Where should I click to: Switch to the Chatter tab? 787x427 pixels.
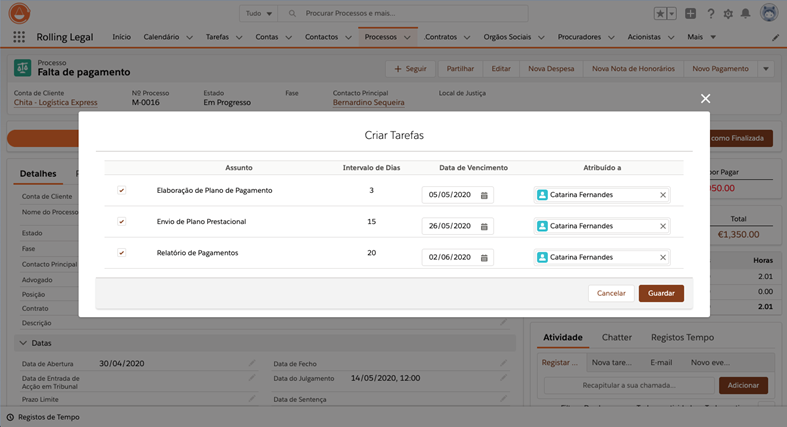(x=616, y=338)
